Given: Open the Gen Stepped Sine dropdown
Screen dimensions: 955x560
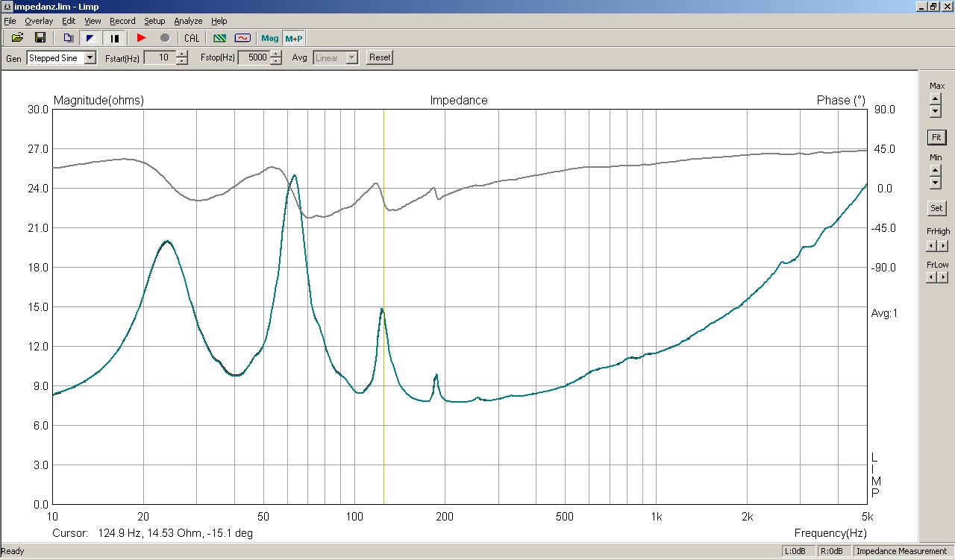Looking at the screenshot, I should (90, 57).
